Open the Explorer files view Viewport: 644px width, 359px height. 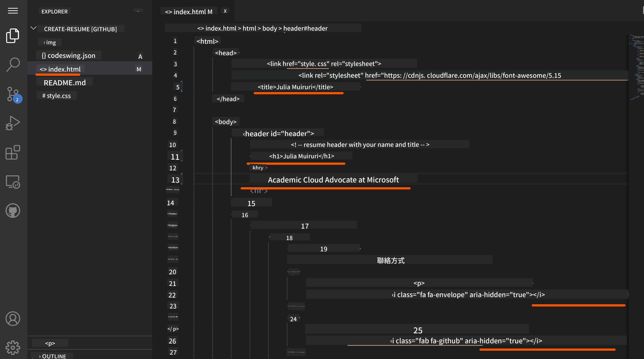click(13, 35)
